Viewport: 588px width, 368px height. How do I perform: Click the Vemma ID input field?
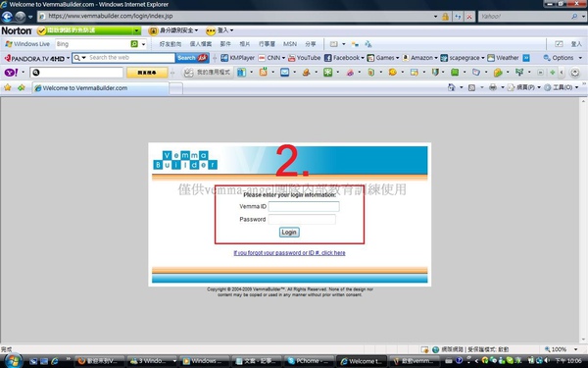point(304,206)
